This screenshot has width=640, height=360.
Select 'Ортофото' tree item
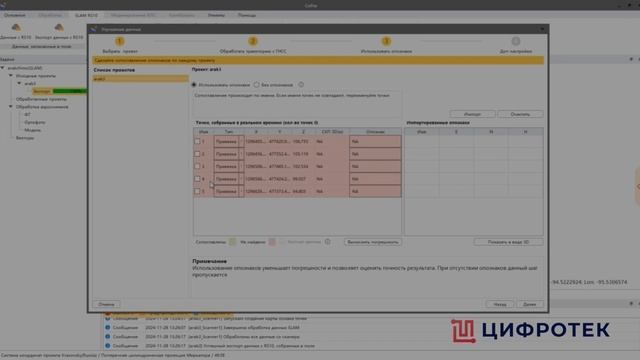35,122
